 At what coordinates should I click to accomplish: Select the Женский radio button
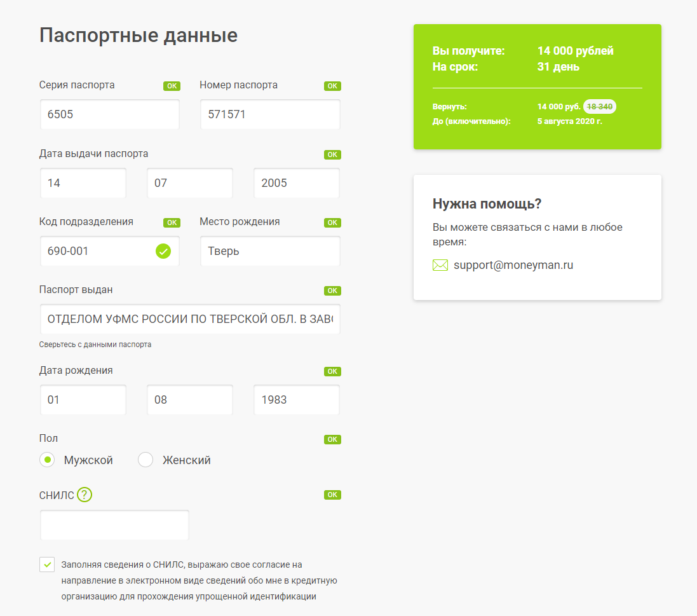tap(145, 460)
